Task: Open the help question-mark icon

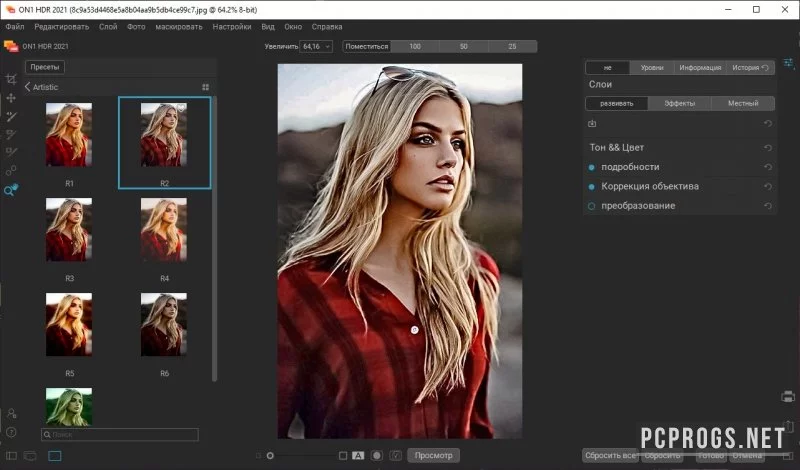Action: (11, 432)
